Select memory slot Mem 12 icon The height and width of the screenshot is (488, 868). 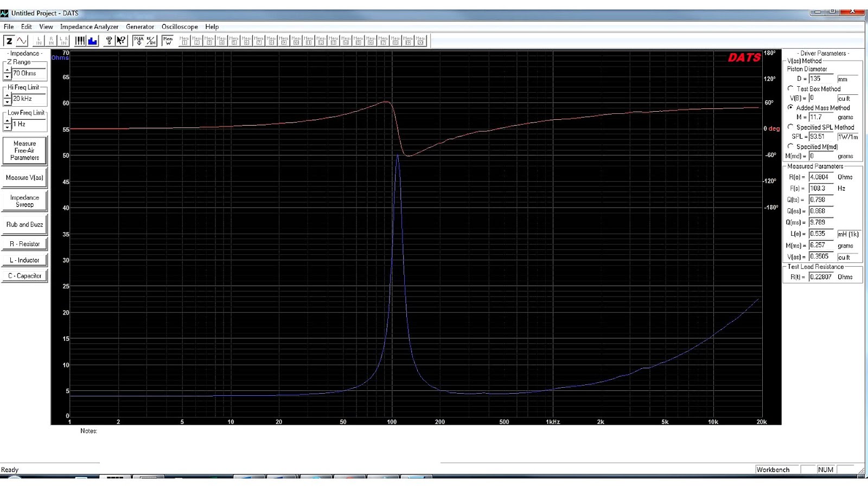point(321,41)
